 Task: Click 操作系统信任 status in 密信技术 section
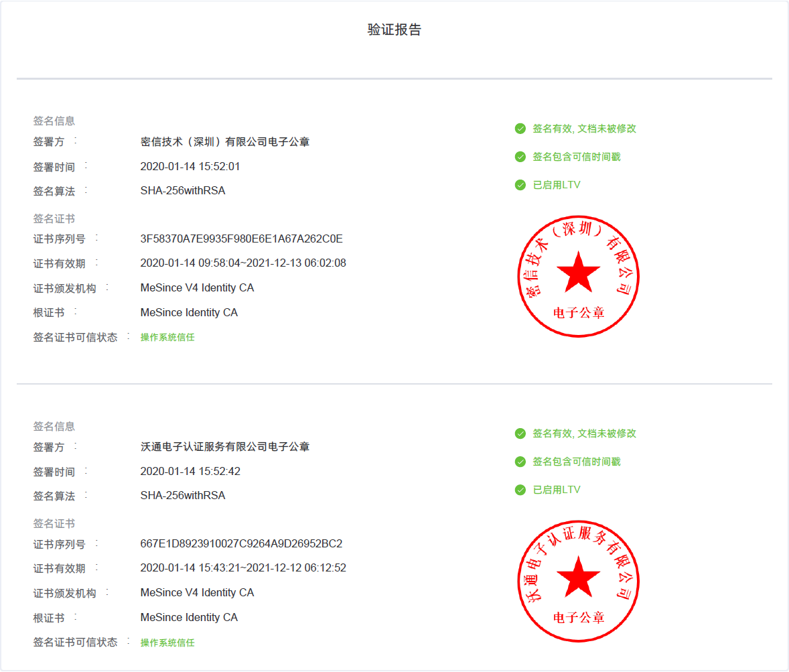point(167,338)
